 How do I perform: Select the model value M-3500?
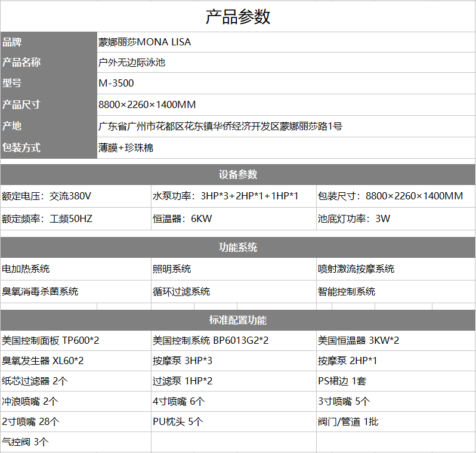pos(116,84)
